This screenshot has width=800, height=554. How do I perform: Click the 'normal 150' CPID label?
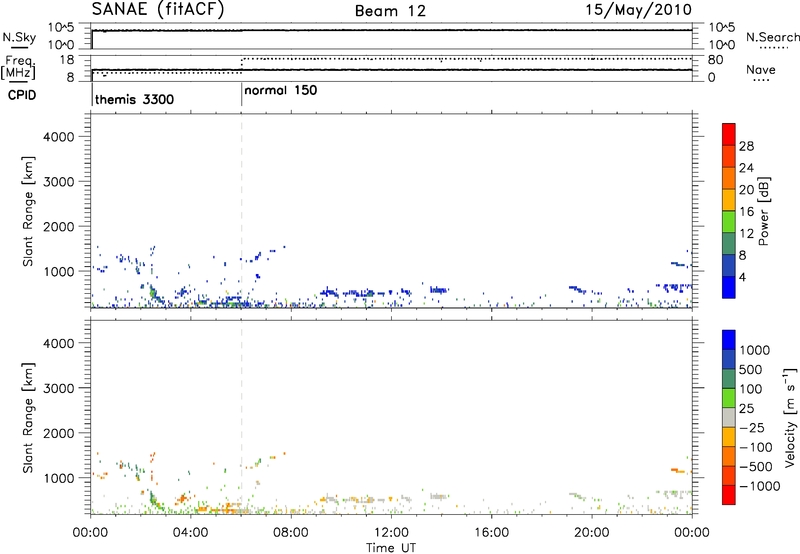[281, 90]
